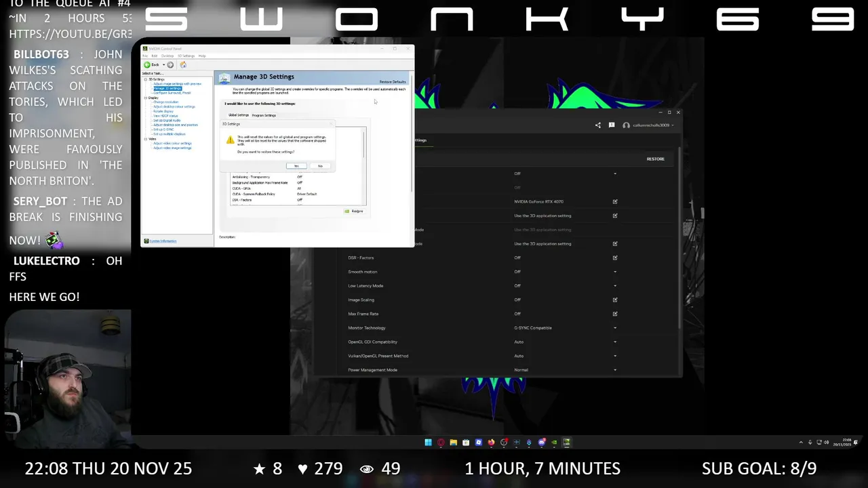The width and height of the screenshot is (868, 488).
Task: Select Set up multiple displays
Action: point(170,134)
